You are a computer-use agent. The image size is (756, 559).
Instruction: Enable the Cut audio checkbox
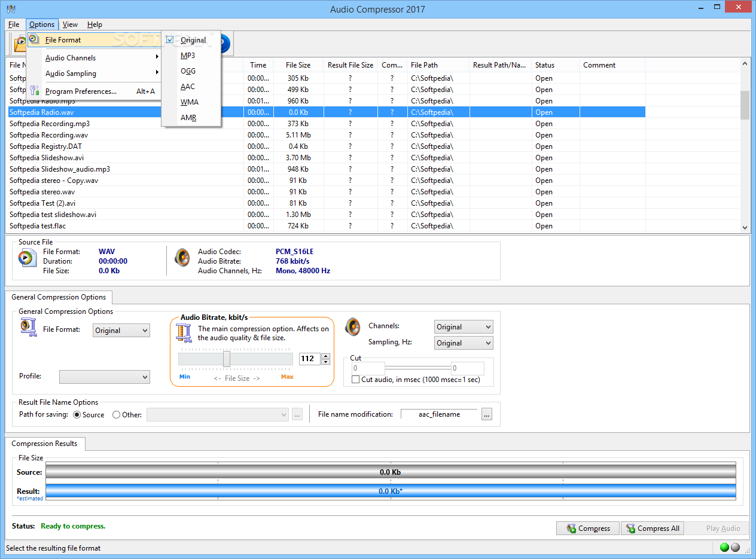356,380
